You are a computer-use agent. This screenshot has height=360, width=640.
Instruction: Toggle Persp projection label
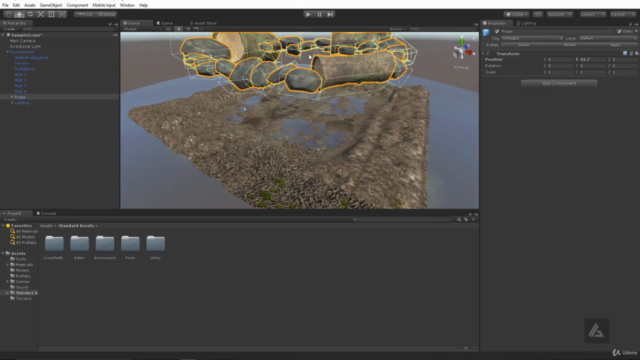pyautogui.click(x=462, y=68)
